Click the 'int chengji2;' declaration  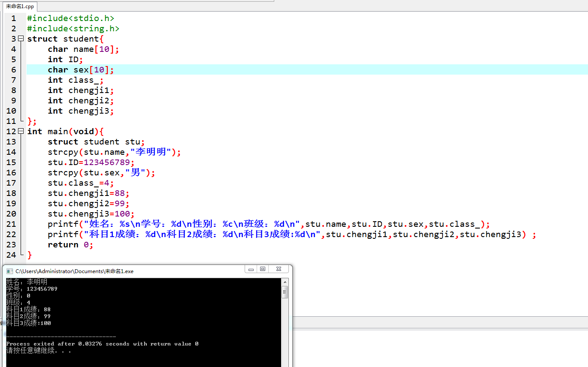[x=81, y=100]
